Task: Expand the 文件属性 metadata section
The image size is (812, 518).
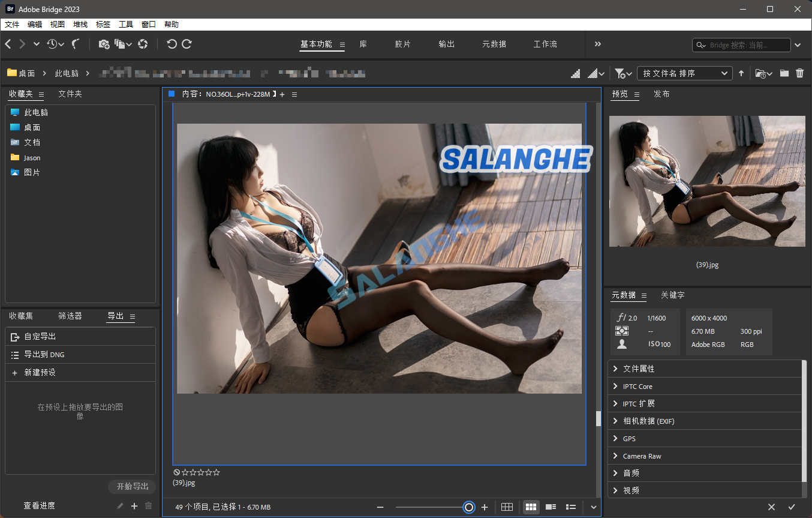Action: [x=639, y=369]
